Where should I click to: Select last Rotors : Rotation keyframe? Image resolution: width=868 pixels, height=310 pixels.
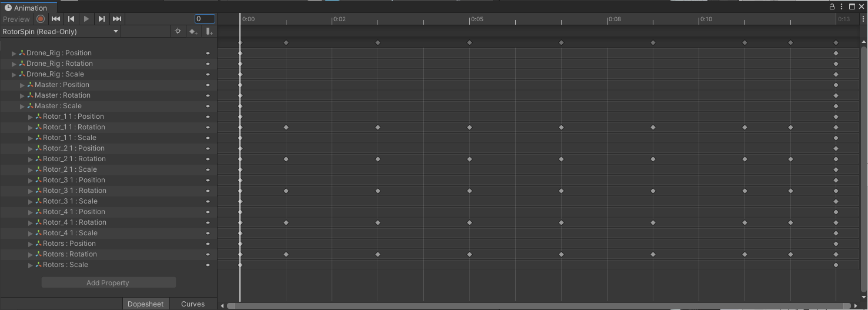[836, 254]
